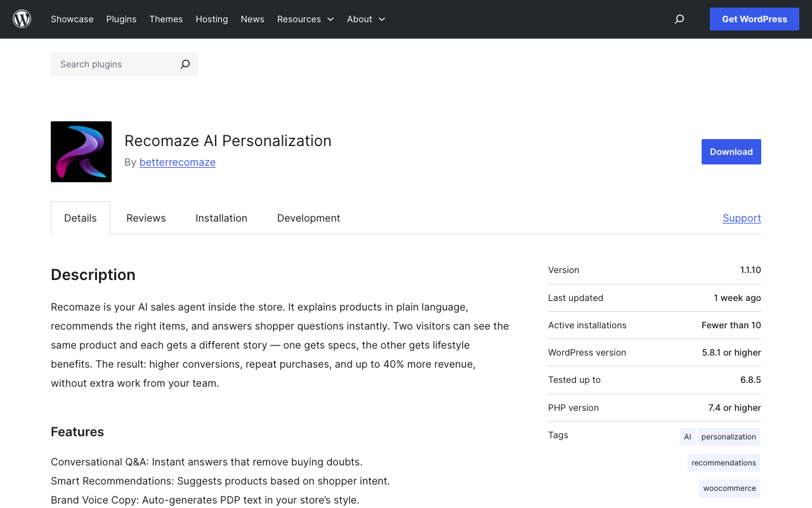The height and width of the screenshot is (508, 812).
Task: Click WordPress version value 5.8.1 or higher
Action: tap(731, 352)
